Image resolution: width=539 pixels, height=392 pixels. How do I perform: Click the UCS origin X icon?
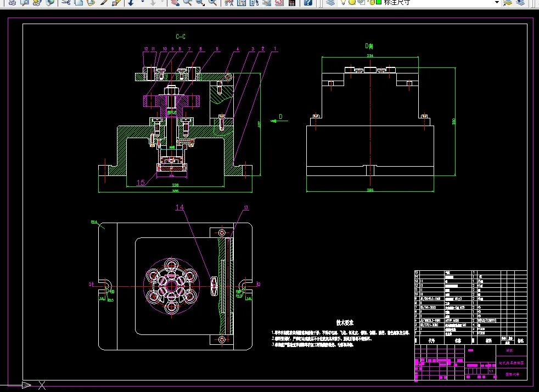coord(42,385)
